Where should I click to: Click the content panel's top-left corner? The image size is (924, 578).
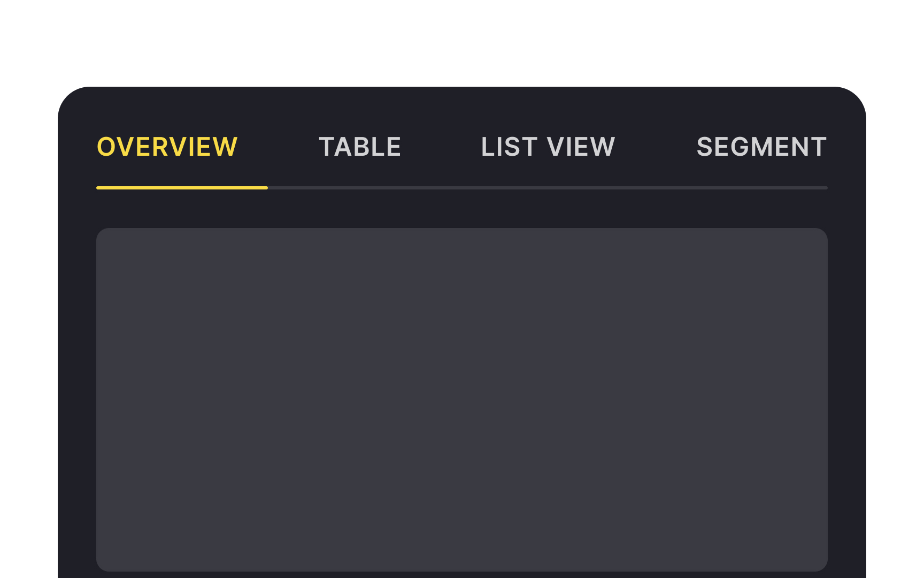point(103,234)
